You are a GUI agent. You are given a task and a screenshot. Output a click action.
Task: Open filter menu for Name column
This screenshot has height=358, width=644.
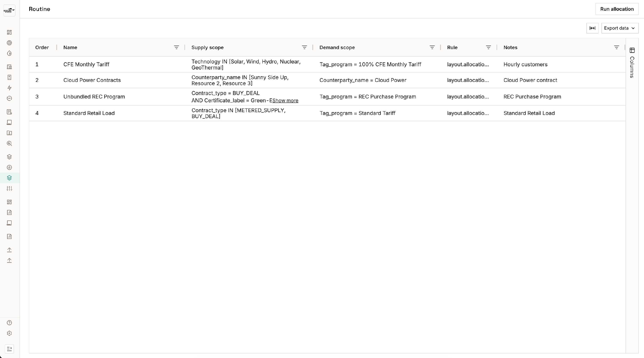click(176, 47)
